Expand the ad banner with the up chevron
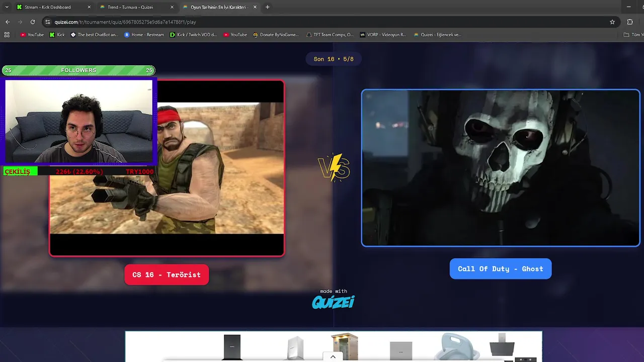 coord(333,356)
